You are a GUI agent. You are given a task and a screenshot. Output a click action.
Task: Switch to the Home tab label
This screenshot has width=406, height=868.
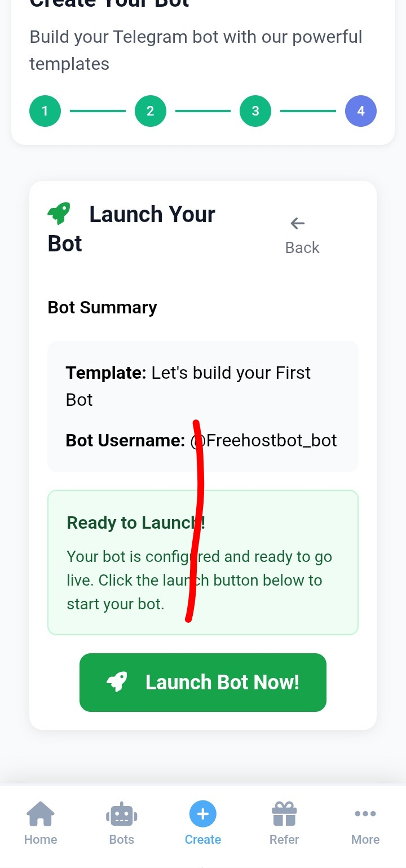pos(41,839)
